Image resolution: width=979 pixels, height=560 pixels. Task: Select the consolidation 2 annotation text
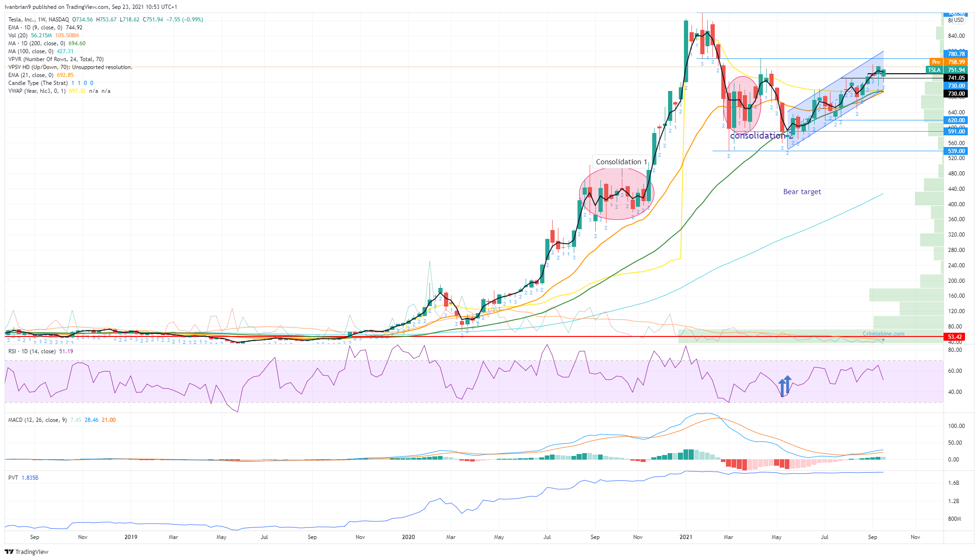(x=761, y=136)
